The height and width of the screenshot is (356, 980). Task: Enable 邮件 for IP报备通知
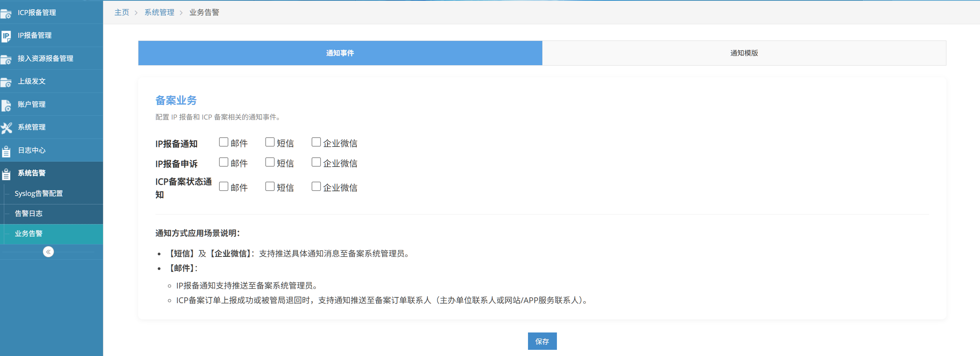pyautogui.click(x=224, y=142)
